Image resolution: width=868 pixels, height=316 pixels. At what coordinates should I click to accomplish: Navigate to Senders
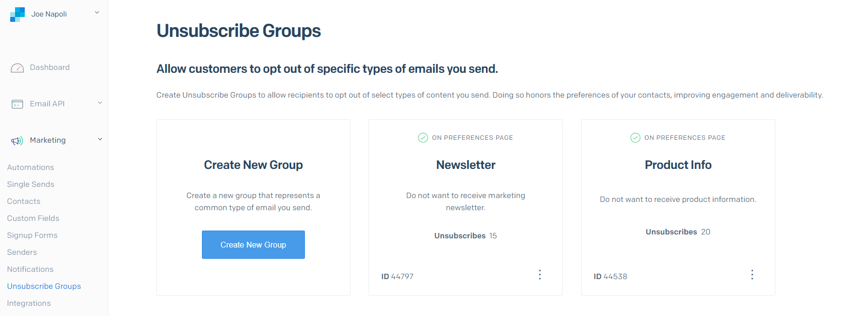tap(22, 252)
